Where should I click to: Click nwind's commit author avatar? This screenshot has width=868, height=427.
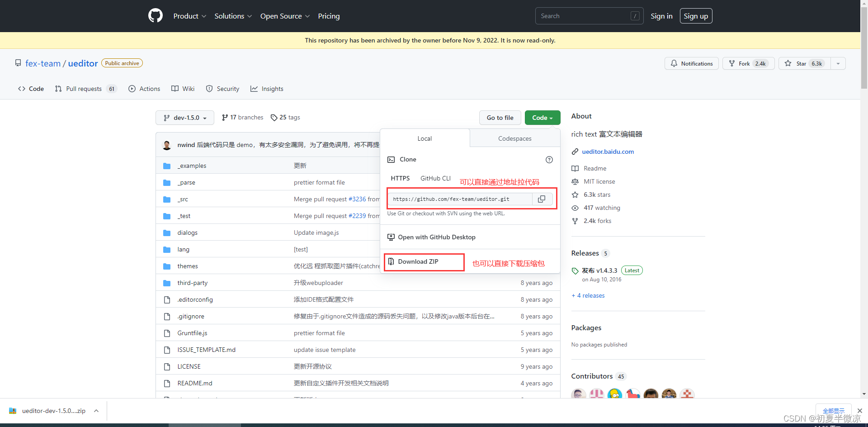point(167,145)
